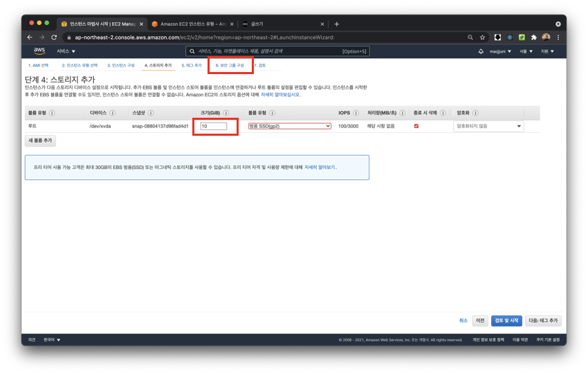Click device value /dev/xvda

point(100,126)
